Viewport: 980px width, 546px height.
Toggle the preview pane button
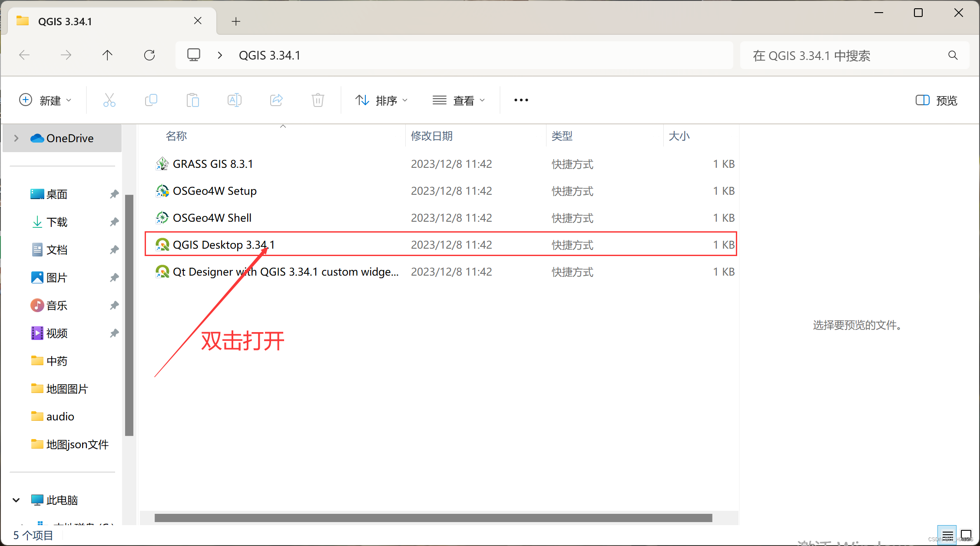click(x=936, y=100)
